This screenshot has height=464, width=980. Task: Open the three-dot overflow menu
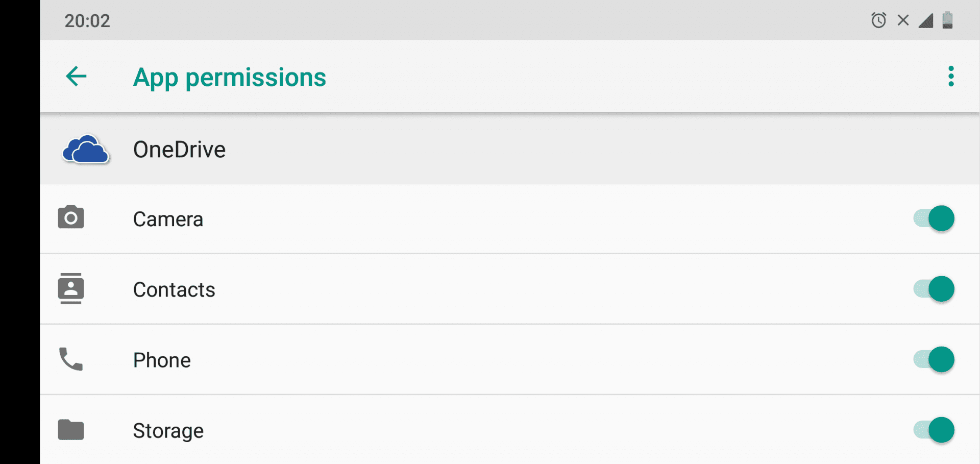pyautogui.click(x=950, y=77)
